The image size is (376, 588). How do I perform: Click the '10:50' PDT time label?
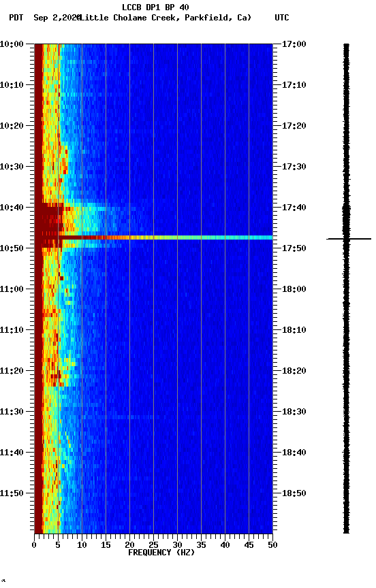(12, 248)
